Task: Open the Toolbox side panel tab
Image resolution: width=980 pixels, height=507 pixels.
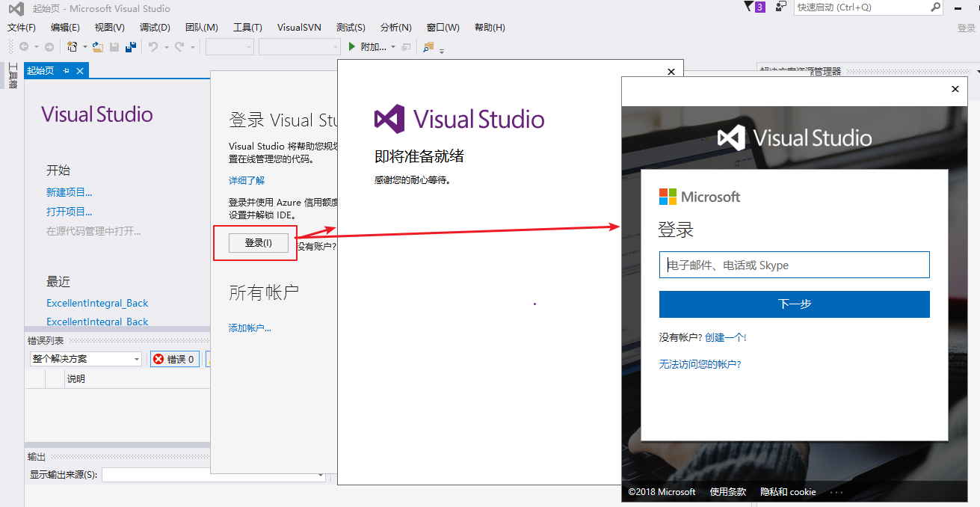Action: (12, 76)
